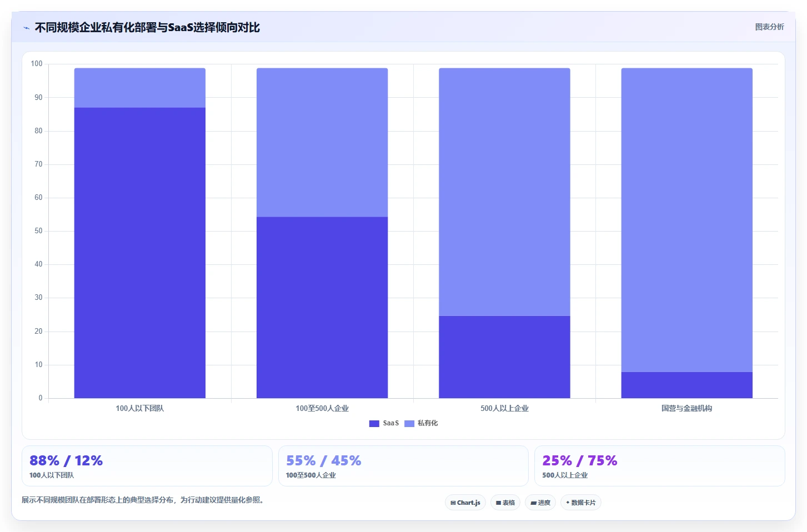Click the description text starting with 展示不同规模团队
Viewport: 807px width, 532px height.
(144, 500)
